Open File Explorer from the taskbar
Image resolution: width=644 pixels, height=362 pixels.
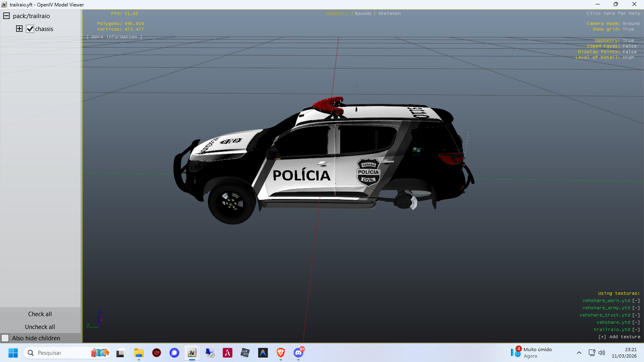(139, 353)
